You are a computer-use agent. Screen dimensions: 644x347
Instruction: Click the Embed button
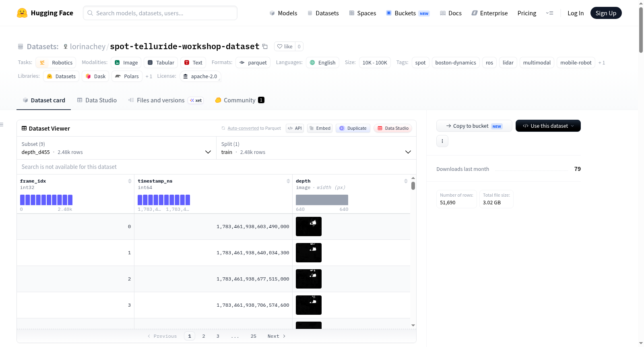[320, 128]
